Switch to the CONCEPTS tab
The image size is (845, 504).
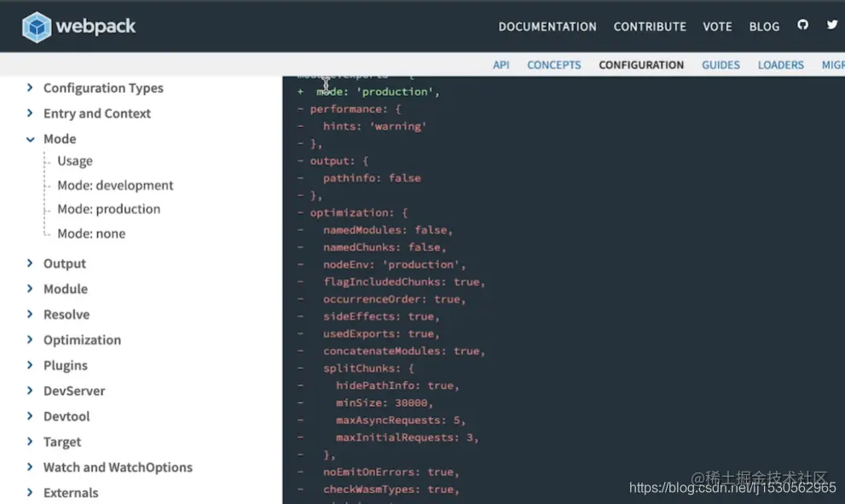(554, 65)
